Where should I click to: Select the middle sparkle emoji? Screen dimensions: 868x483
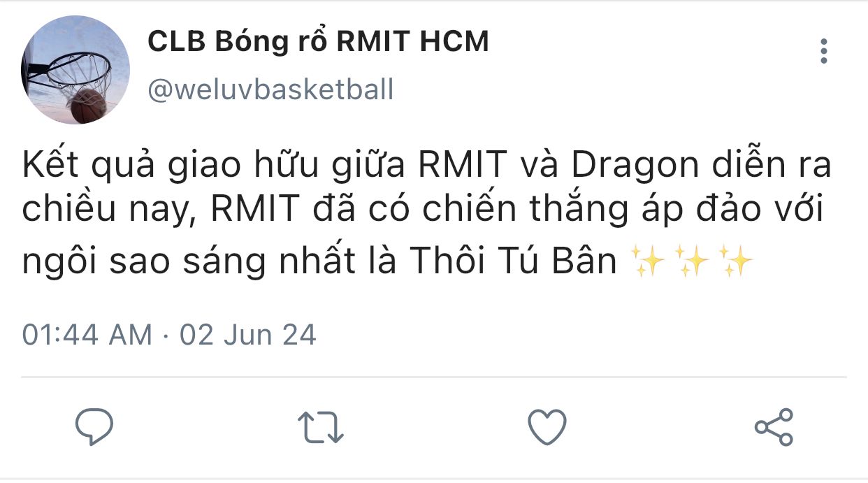click(x=692, y=261)
